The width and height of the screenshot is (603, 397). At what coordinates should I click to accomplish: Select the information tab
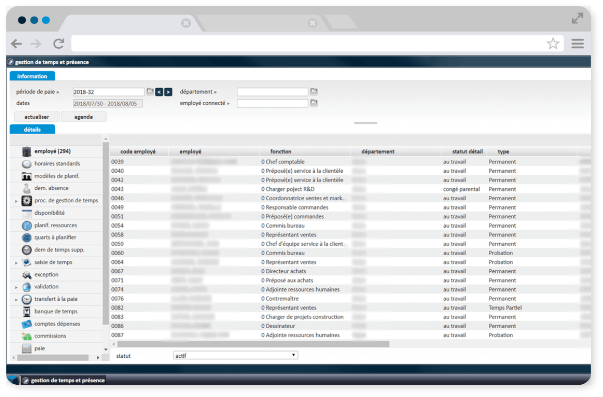[32, 76]
